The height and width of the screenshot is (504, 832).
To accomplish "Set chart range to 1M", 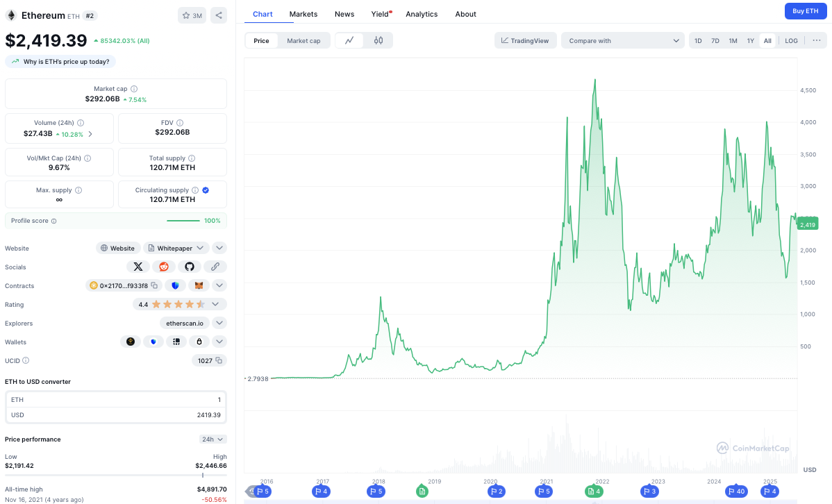I will tap(733, 41).
